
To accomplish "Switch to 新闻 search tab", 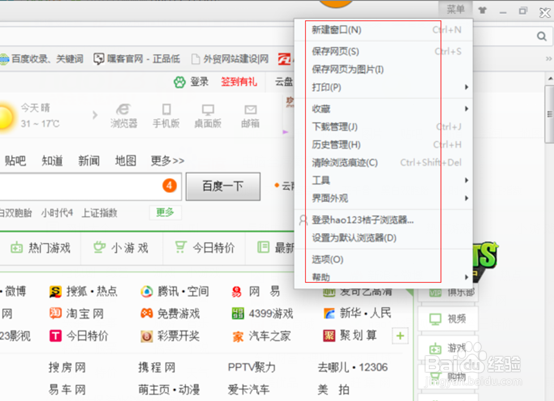I will (89, 161).
